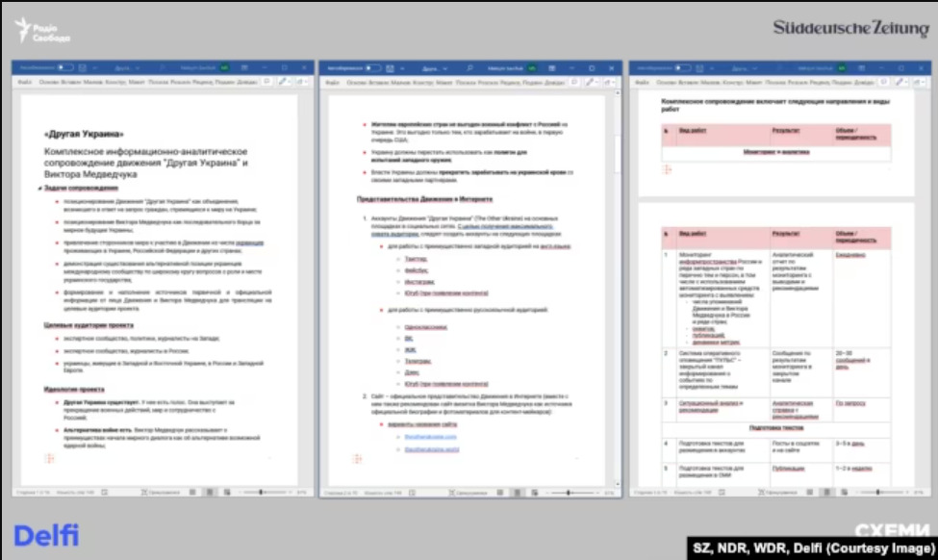Open the Share dropdown in the right window
Image resolution: width=938 pixels, height=560 pixels.
click(919, 82)
